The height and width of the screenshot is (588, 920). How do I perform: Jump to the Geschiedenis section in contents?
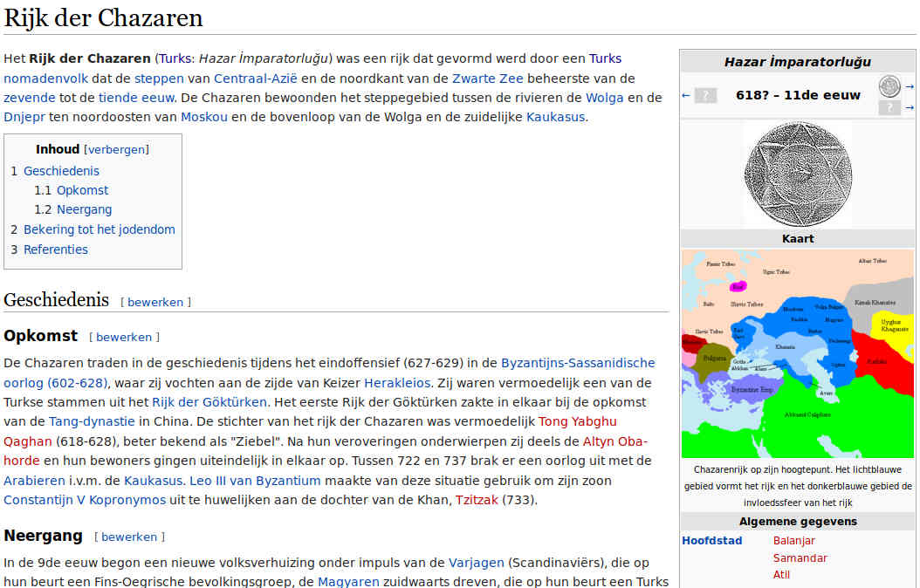click(61, 171)
